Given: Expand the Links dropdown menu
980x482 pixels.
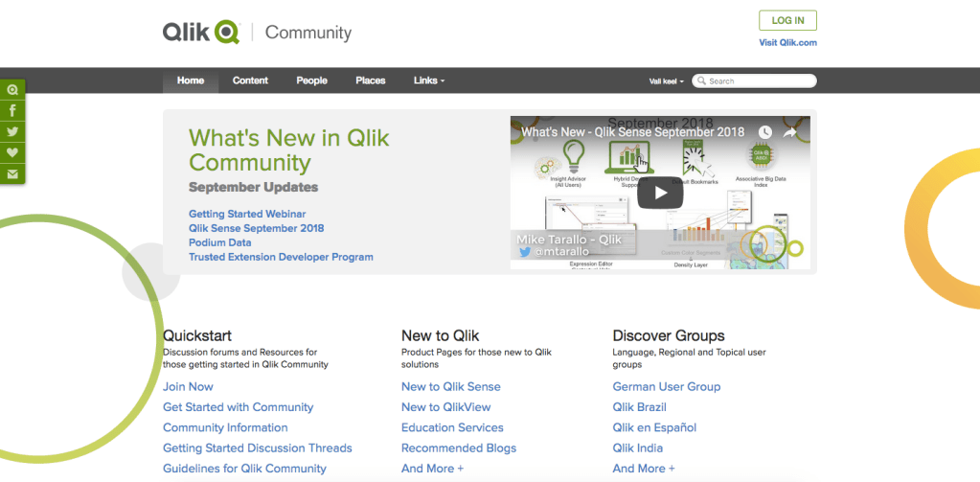Looking at the screenshot, I should (428, 80).
